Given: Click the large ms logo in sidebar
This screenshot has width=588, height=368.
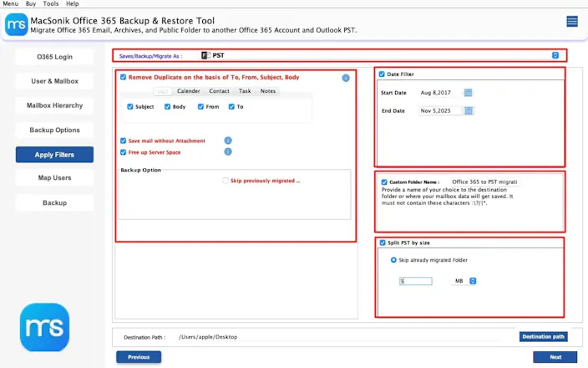Looking at the screenshot, I should coord(44,327).
